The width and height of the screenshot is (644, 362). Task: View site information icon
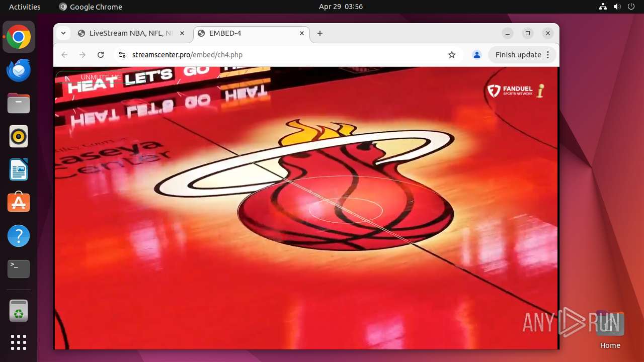coord(122,55)
